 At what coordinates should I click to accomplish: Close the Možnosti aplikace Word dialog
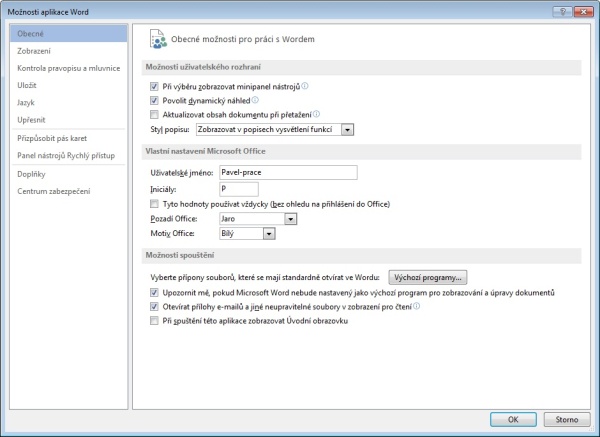[584, 12]
